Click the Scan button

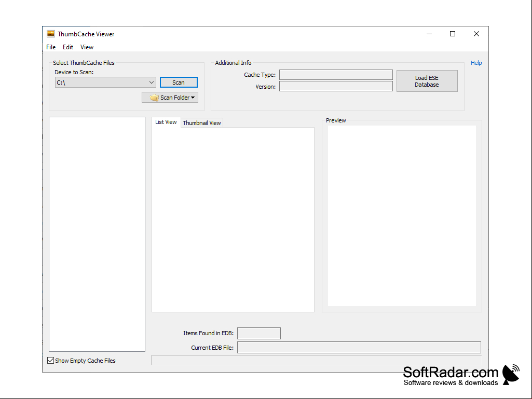pos(179,82)
